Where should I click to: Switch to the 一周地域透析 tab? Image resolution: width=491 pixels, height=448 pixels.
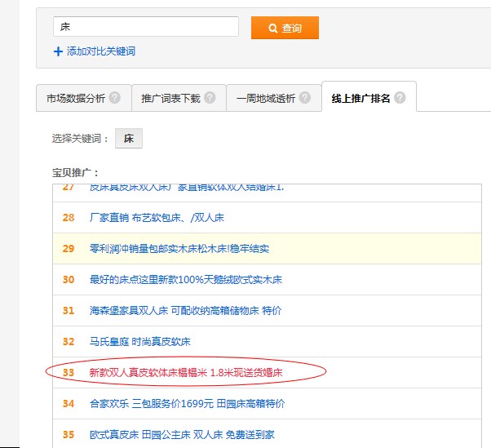click(265, 98)
